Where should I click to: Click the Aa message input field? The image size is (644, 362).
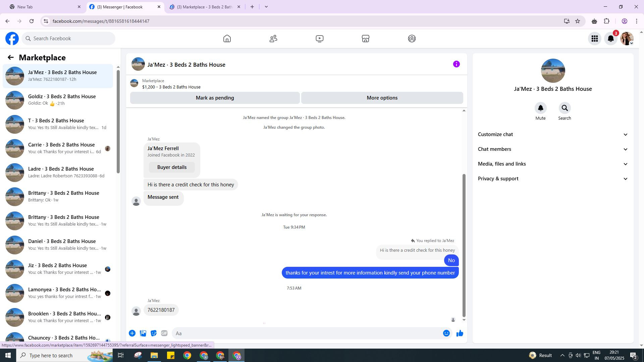(307, 333)
